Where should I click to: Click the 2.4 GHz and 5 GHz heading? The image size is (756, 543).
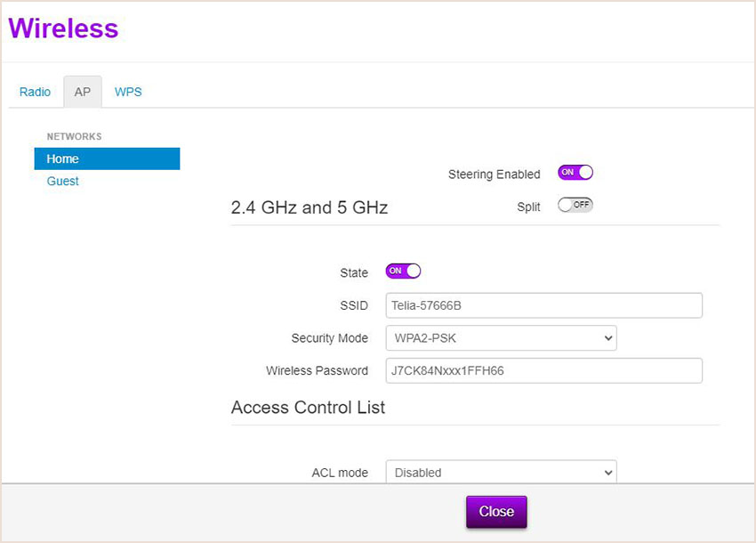click(x=310, y=207)
